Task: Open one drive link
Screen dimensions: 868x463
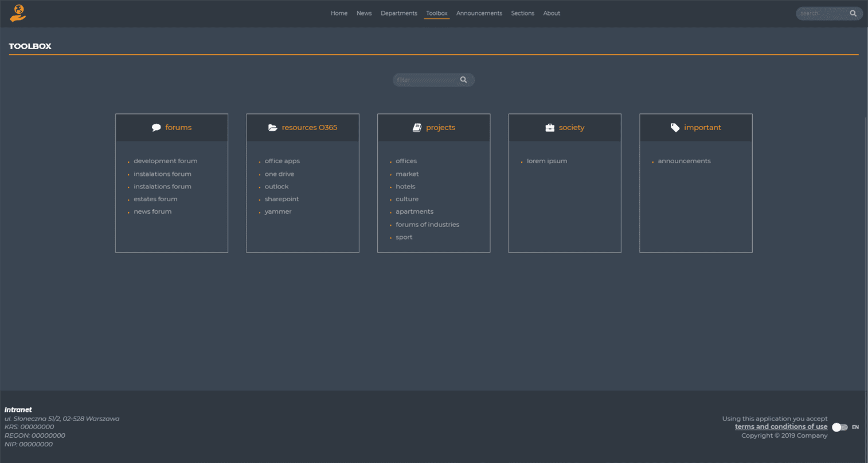Action: (x=279, y=174)
